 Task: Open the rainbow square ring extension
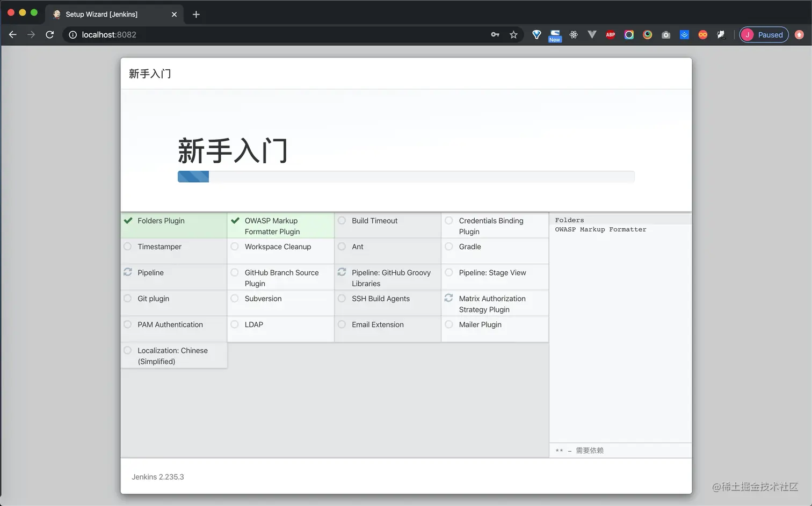[629, 34]
